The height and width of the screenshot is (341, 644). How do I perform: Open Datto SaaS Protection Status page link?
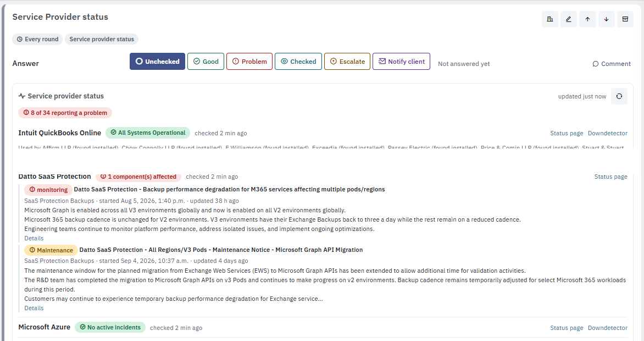(610, 177)
